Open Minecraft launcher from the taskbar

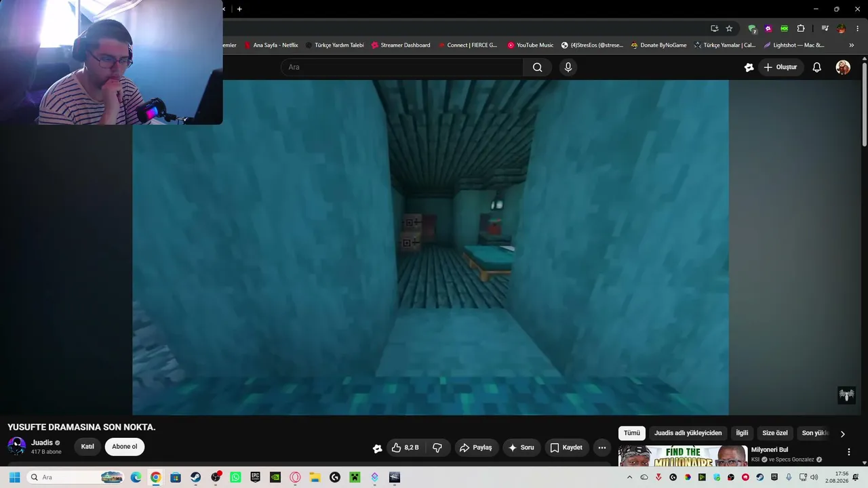(355, 477)
